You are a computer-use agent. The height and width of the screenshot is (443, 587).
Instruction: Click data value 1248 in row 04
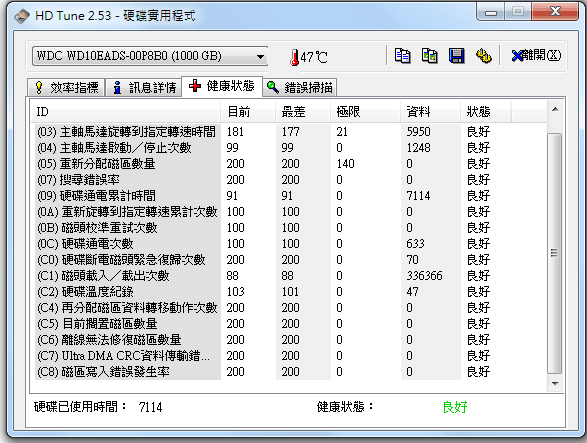(419, 148)
